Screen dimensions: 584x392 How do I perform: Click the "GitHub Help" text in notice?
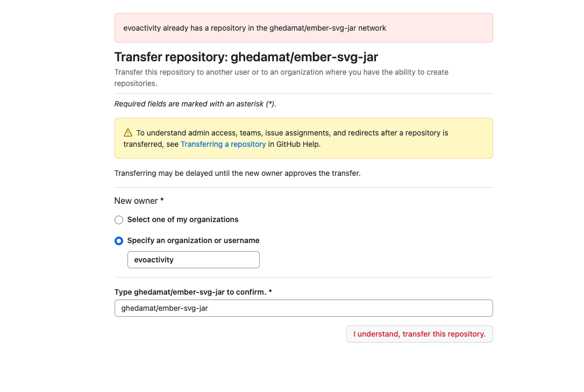click(294, 144)
